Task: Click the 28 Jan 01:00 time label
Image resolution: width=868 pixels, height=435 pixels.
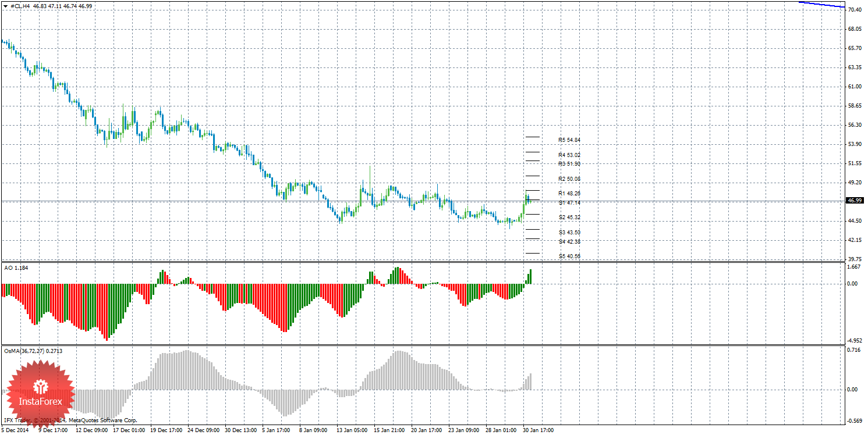Action: click(502, 431)
